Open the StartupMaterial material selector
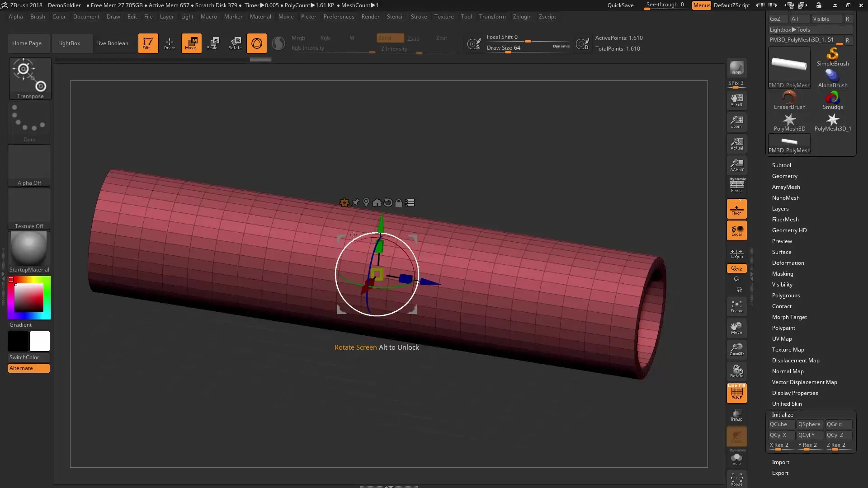 (29, 252)
